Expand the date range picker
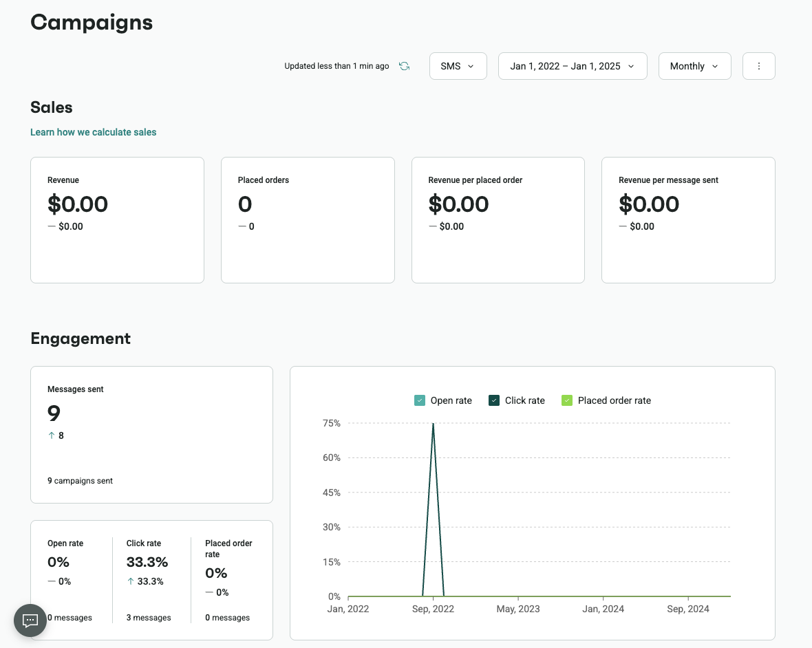 tap(572, 66)
